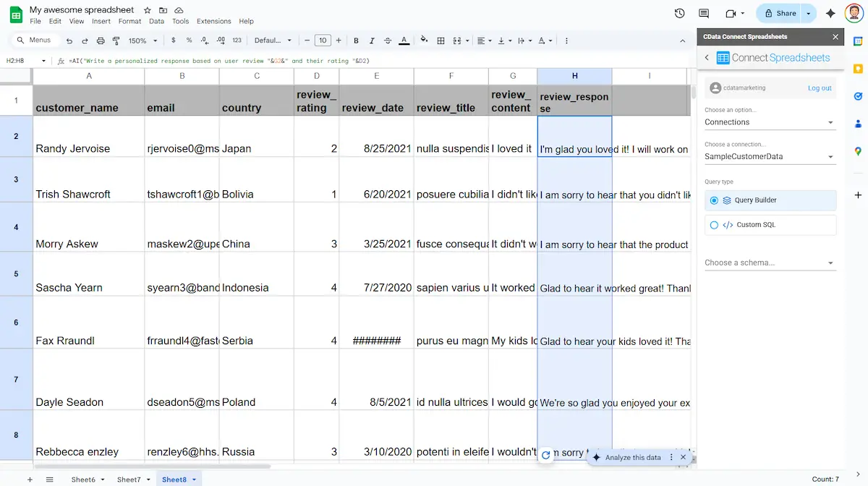Open the text color picker
This screenshot has width=868, height=486.
(x=404, y=40)
